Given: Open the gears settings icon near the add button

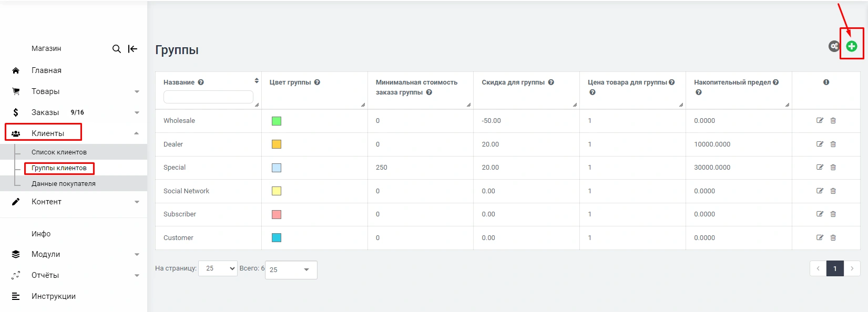Looking at the screenshot, I should pos(834,46).
